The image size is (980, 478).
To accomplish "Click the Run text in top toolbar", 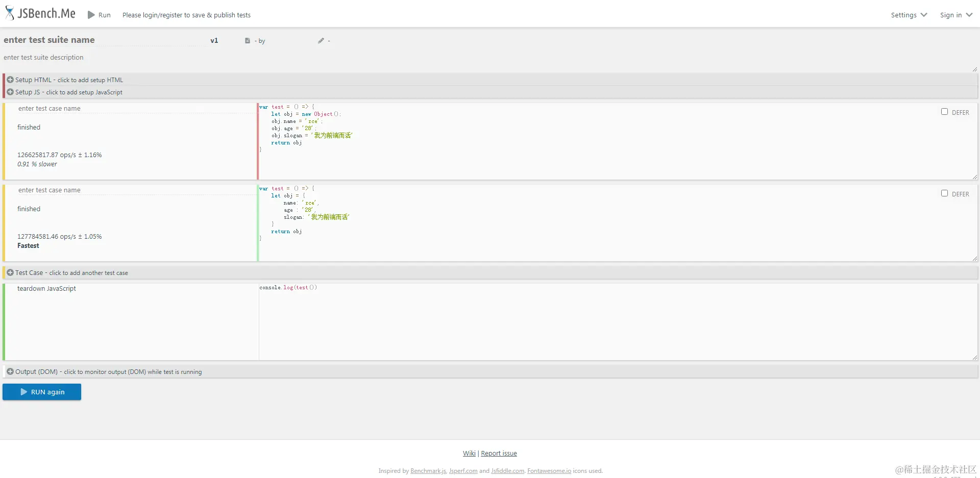I will (x=105, y=15).
